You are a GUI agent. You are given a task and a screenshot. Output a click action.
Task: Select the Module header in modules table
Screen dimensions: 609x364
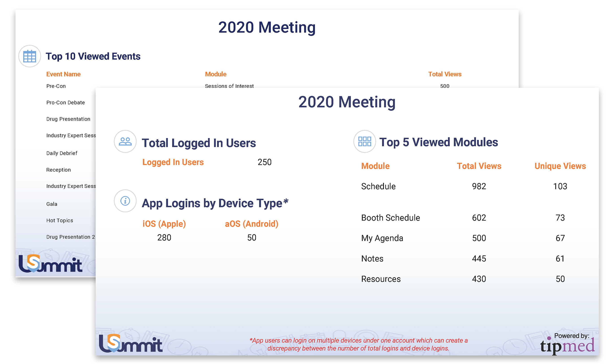point(375,166)
